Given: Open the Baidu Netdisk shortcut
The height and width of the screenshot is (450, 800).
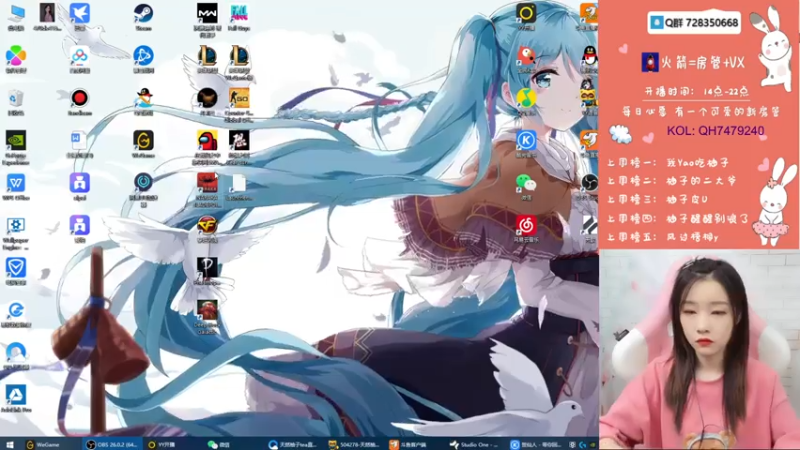Looking at the screenshot, I should tap(80, 58).
